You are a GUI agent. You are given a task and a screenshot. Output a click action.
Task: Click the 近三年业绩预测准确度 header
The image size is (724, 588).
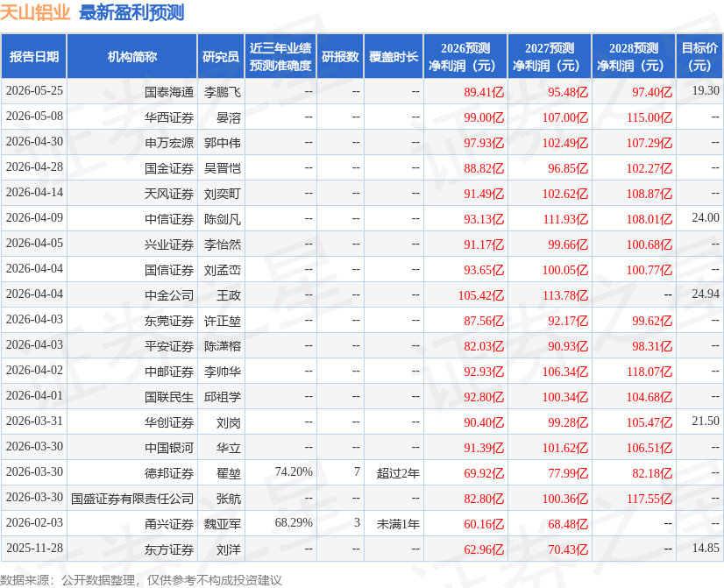click(280, 56)
